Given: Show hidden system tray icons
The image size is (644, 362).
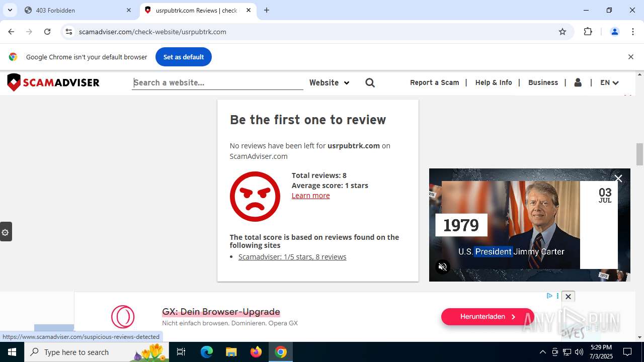Looking at the screenshot, I should (x=542, y=352).
